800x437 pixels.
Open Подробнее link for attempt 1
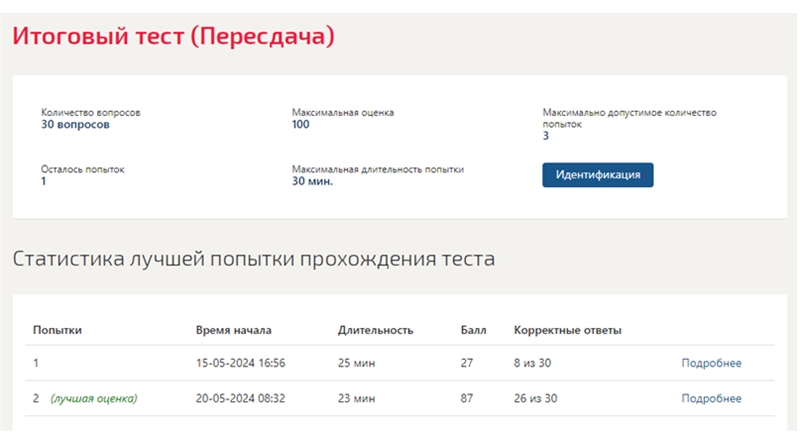(711, 363)
